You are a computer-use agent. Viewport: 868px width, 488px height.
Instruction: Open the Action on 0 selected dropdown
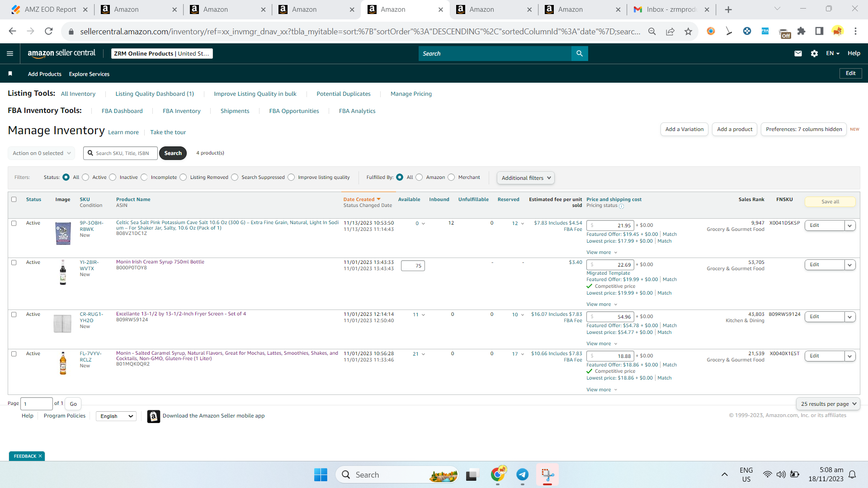[42, 153]
